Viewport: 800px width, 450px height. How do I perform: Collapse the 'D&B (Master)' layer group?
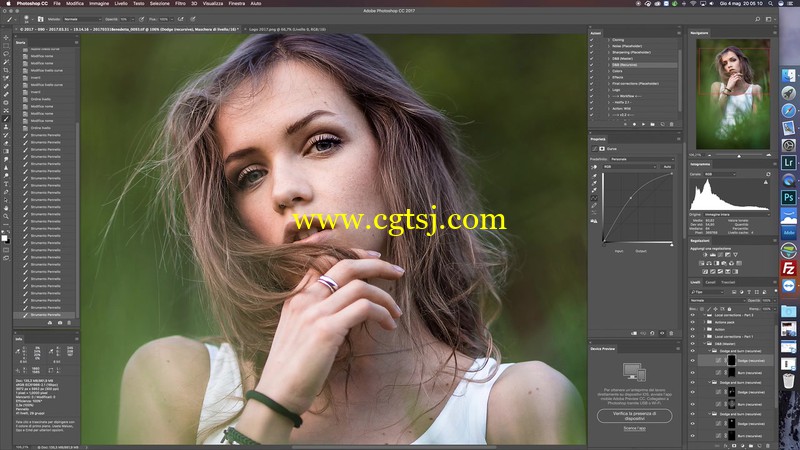704,344
